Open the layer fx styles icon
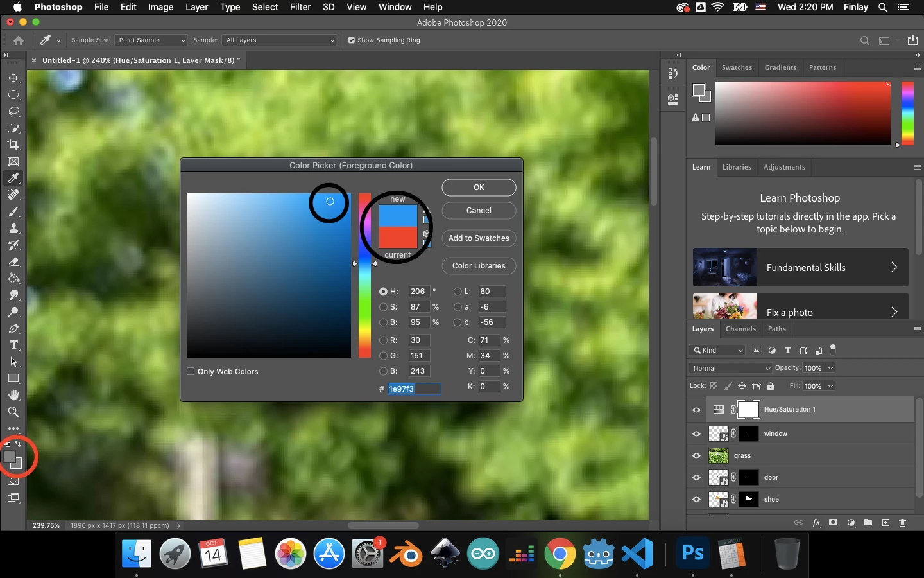Screen dimensions: 924x578 point(816,523)
